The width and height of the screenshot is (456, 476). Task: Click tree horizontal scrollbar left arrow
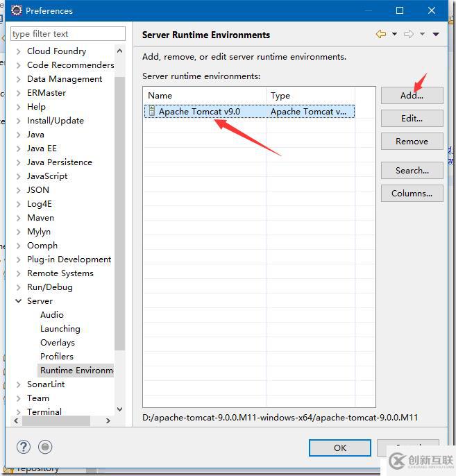[x=17, y=420]
